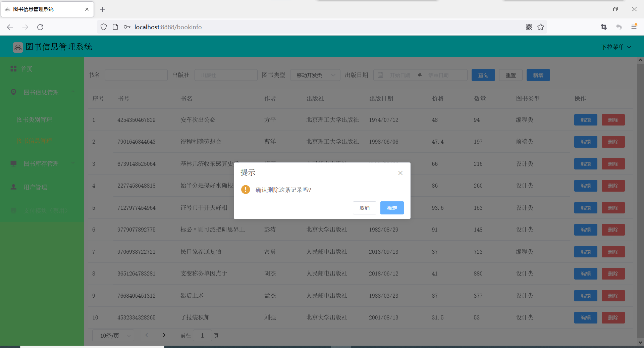Image resolution: width=644 pixels, height=348 pixels.
Task: Reload the page with the browser refresh icon
Action: [x=40, y=27]
